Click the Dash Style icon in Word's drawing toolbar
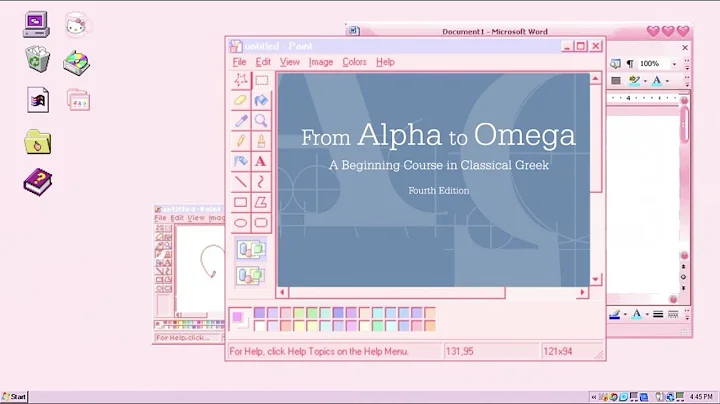 click(673, 314)
